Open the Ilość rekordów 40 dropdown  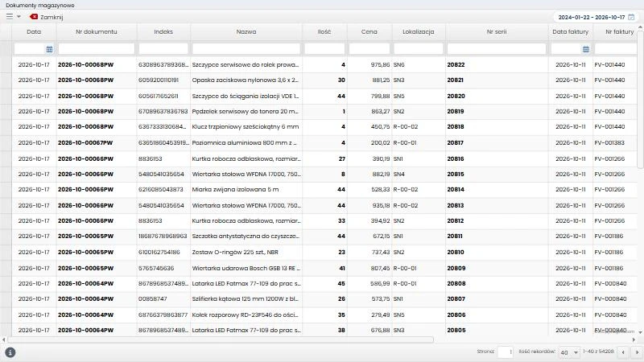(x=569, y=352)
